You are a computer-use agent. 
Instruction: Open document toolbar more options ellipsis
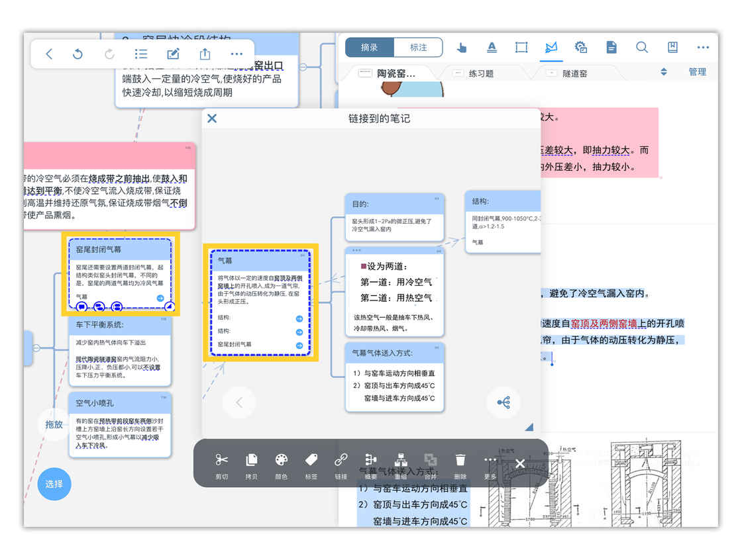[703, 47]
